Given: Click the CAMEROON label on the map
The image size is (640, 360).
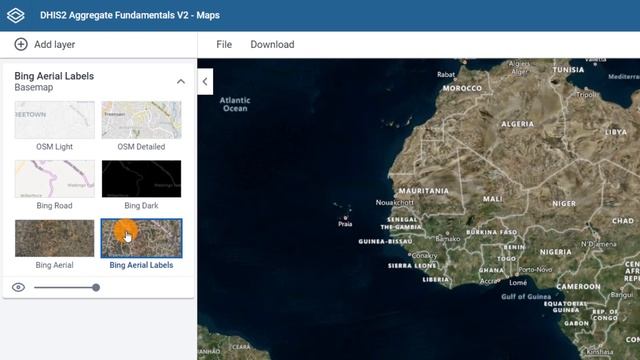Looking at the screenshot, I should tap(578, 287).
